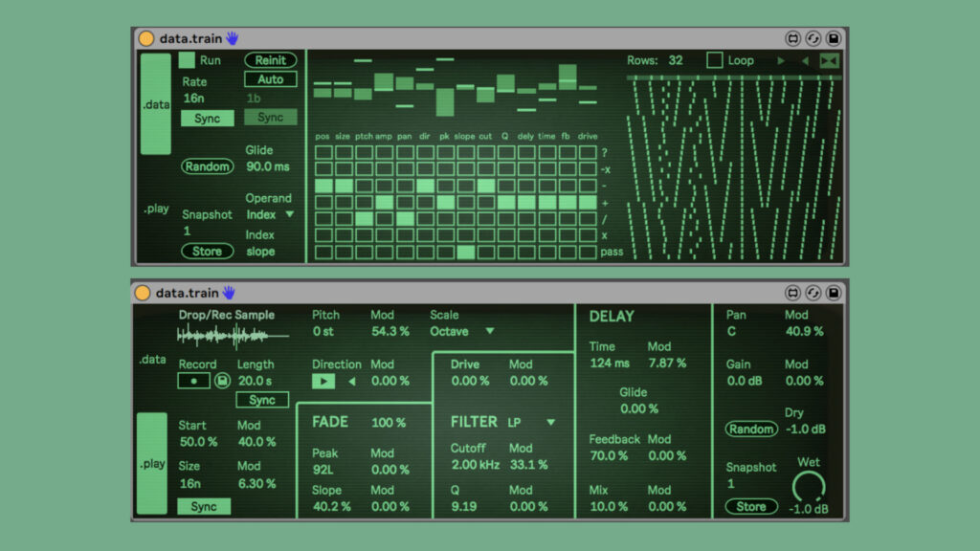Toggle the Auto switch under Reinit

coord(270,79)
